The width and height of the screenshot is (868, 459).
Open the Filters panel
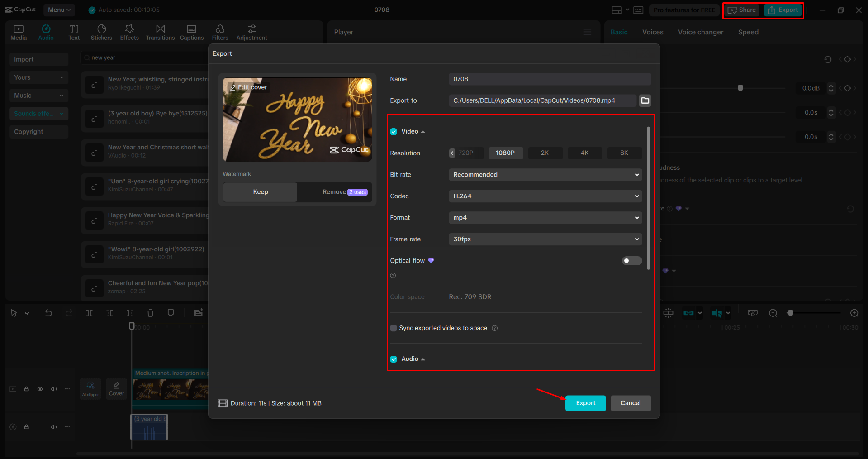tap(220, 32)
